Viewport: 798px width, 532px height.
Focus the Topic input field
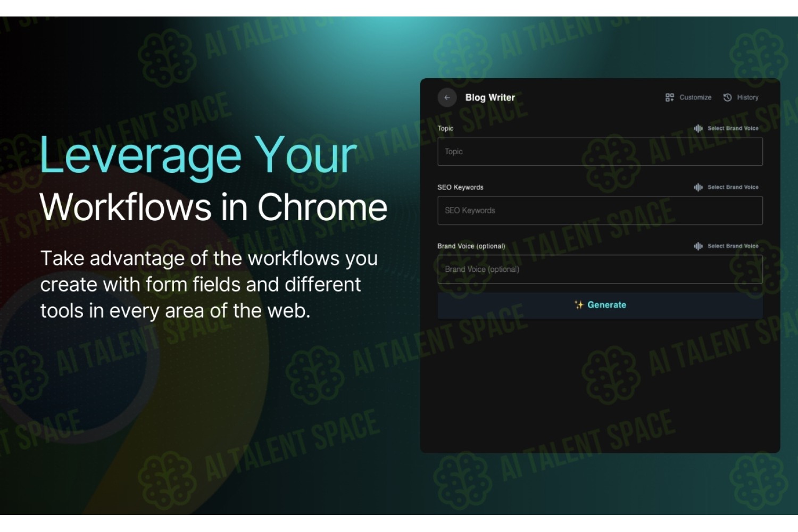600,152
